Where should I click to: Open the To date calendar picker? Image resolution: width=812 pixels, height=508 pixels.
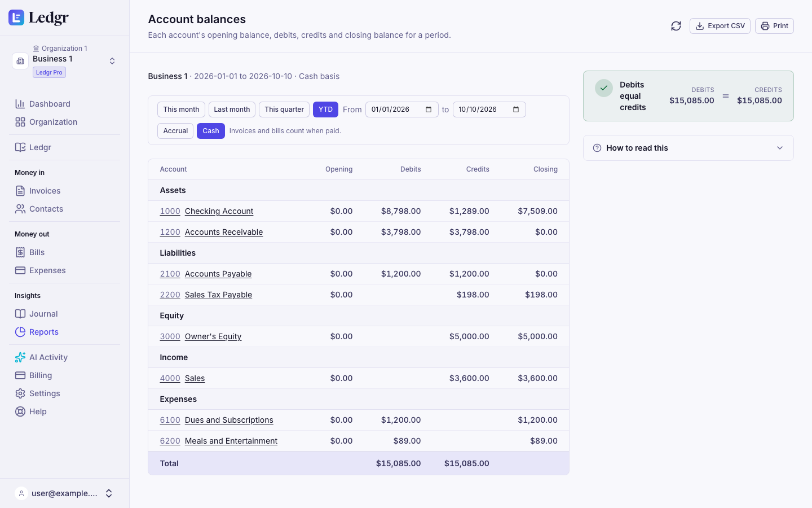(x=516, y=110)
